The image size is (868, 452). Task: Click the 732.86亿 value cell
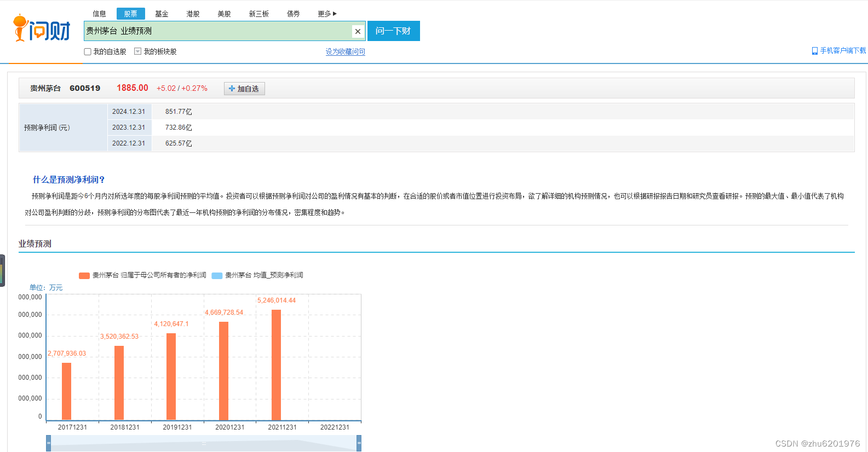click(179, 128)
